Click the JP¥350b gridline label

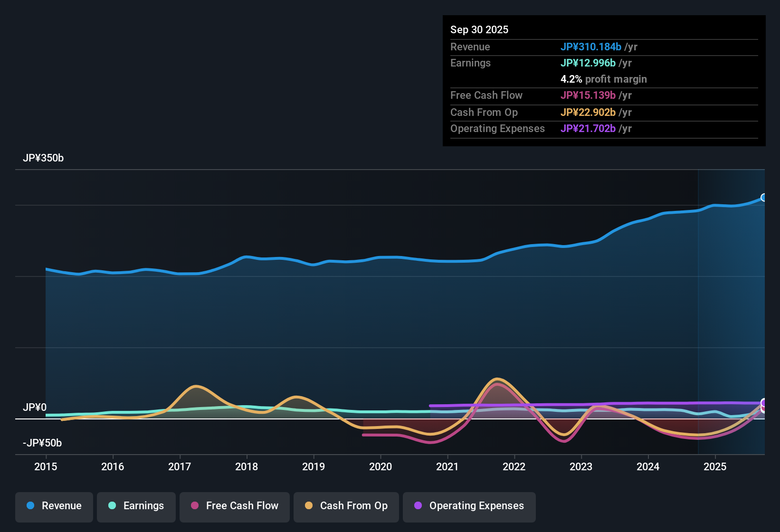(43, 158)
